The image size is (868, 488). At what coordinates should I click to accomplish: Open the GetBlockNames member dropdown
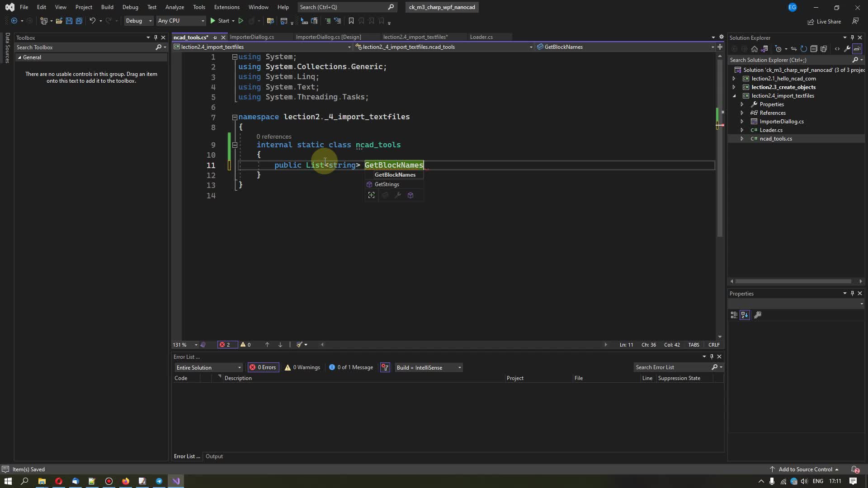click(712, 47)
